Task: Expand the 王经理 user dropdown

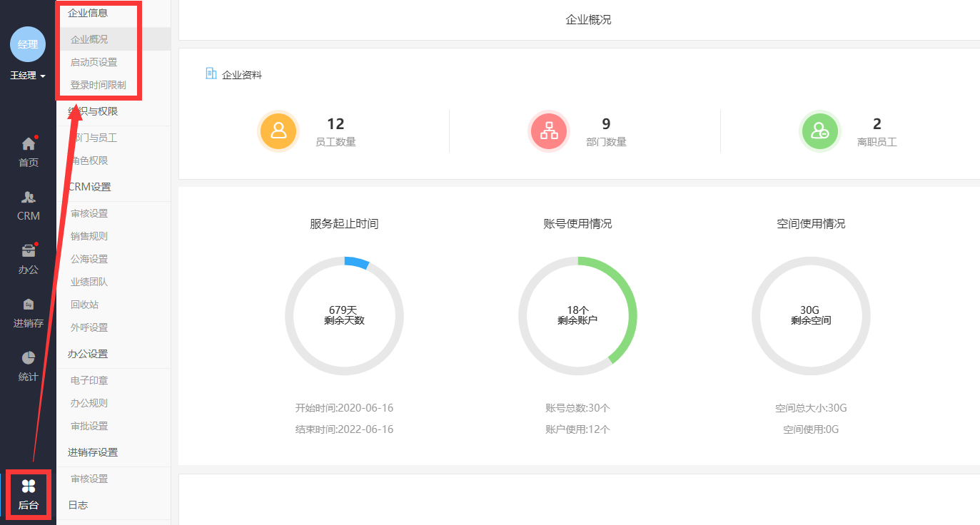Action: (28, 76)
